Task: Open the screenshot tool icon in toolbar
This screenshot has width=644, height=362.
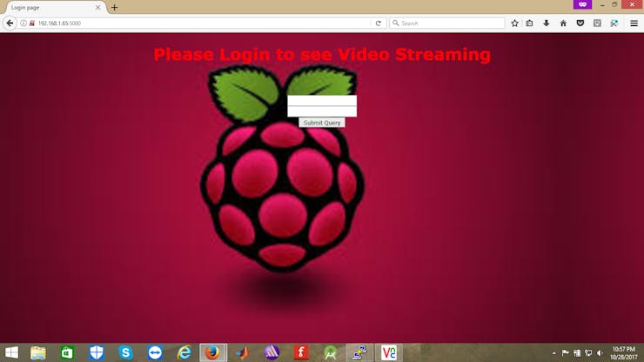Action: click(x=614, y=23)
